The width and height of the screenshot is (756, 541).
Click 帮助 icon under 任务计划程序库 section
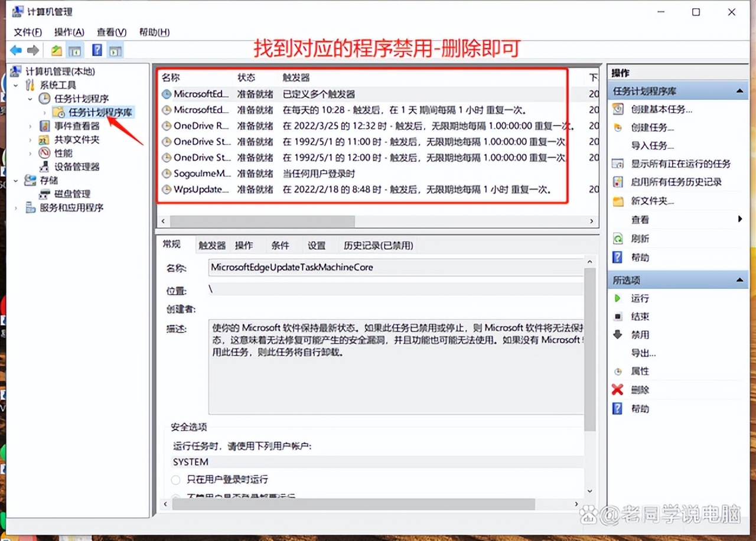tap(618, 258)
